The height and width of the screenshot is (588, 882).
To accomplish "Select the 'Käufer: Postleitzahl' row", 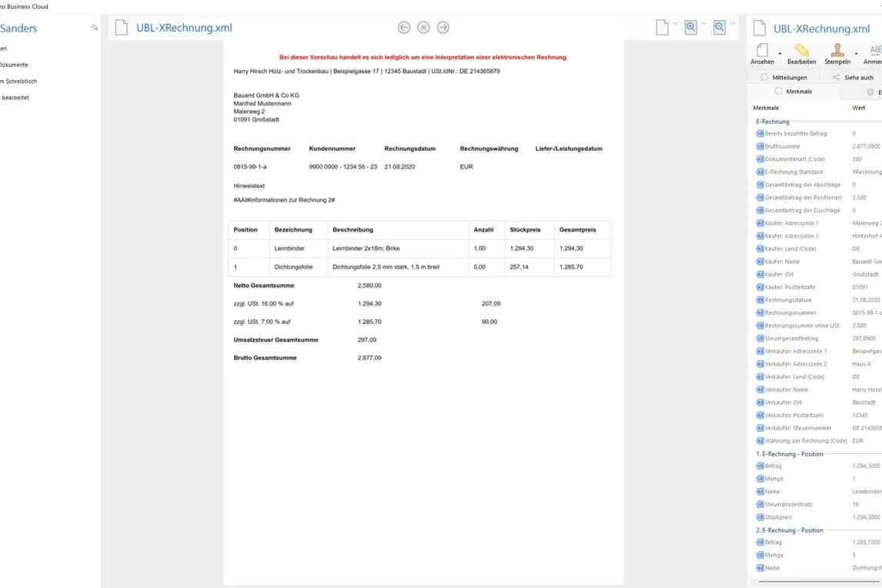I will click(x=818, y=287).
